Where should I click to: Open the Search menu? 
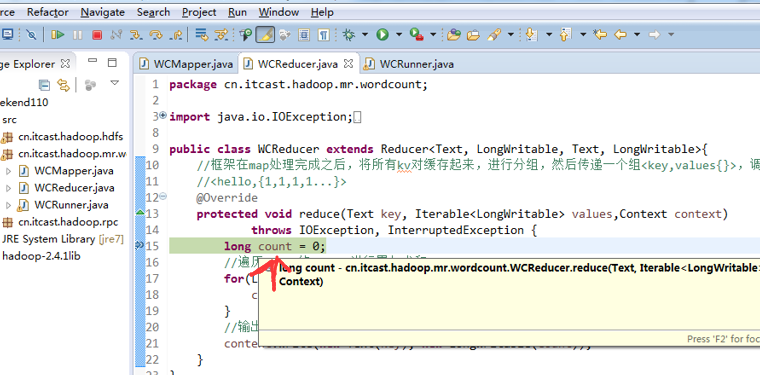(153, 12)
